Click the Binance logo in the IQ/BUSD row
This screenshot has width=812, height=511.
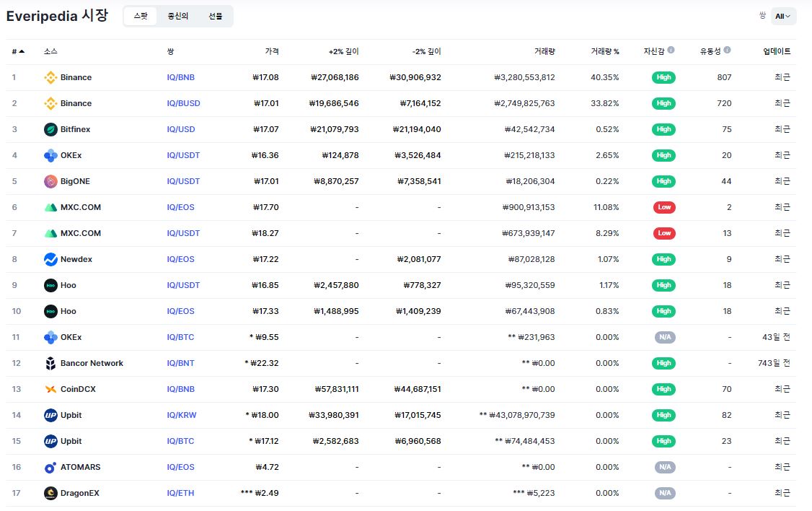click(50, 103)
